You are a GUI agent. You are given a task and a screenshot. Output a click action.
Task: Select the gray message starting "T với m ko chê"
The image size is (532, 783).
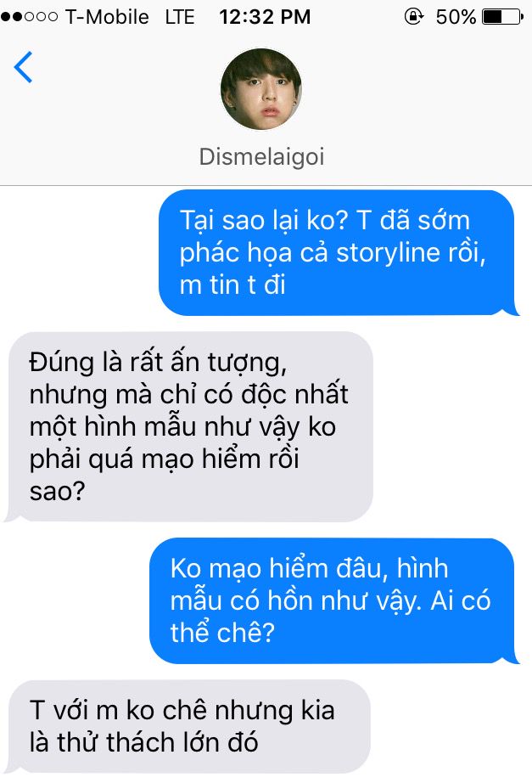coord(188,726)
